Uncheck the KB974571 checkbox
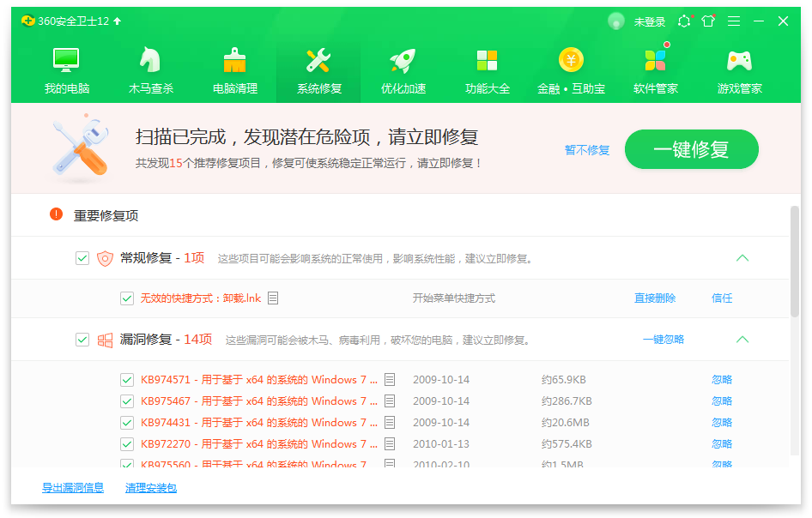The height and width of the screenshot is (518, 812). click(127, 380)
